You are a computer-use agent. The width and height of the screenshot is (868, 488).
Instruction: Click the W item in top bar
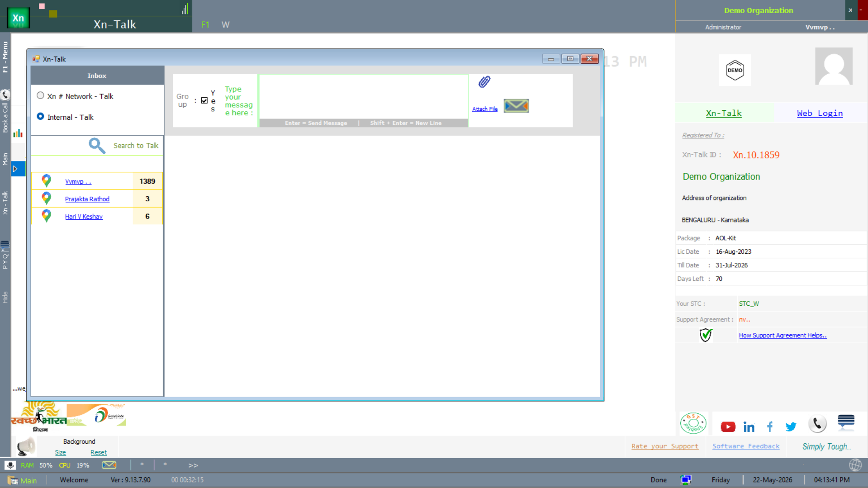pos(225,25)
